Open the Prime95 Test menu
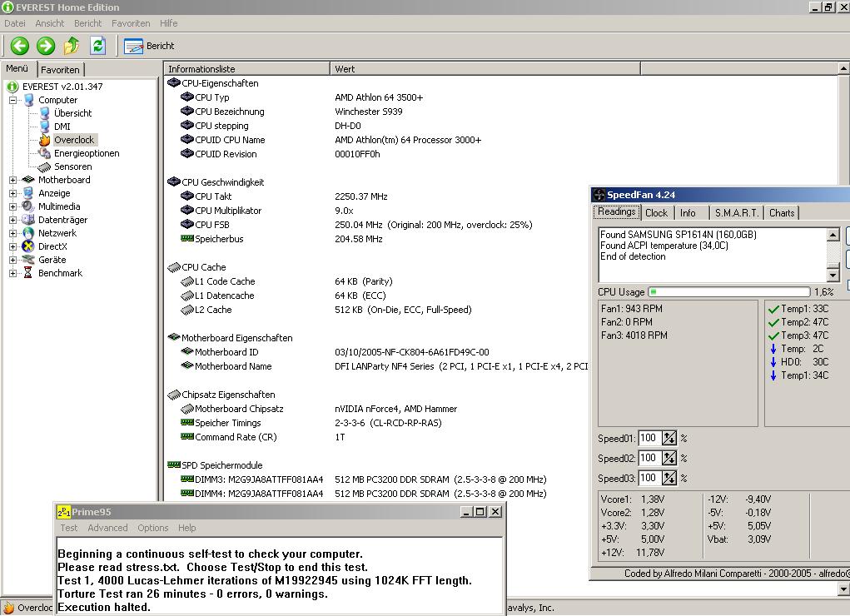Screen dimensions: 850x616 [69, 528]
